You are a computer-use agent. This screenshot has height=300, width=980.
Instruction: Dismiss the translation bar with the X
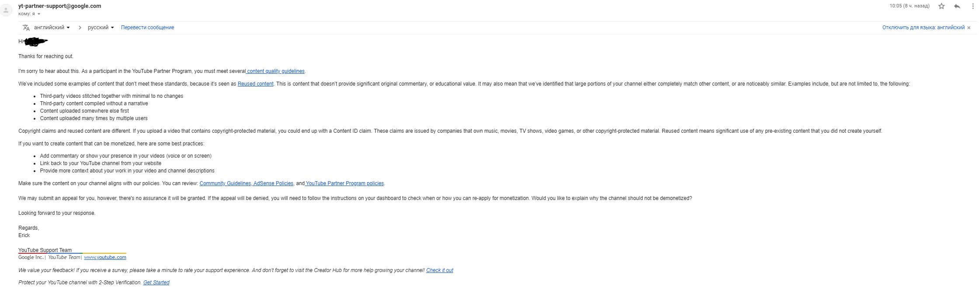click(x=969, y=28)
